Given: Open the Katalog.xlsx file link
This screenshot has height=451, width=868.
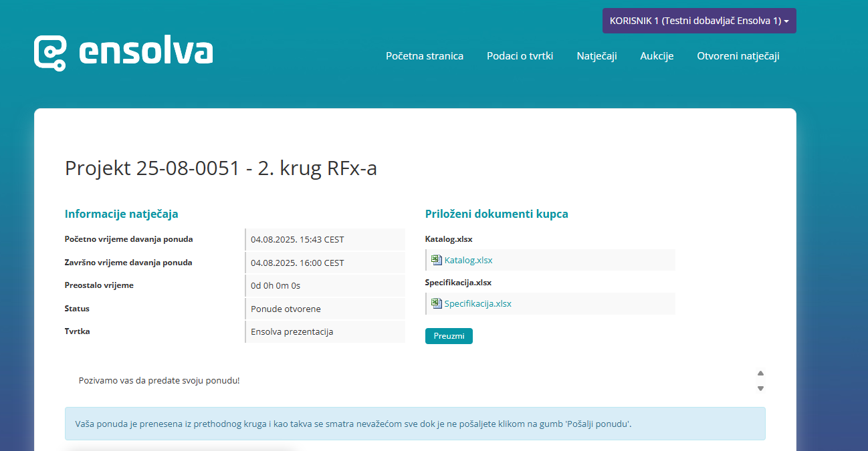Looking at the screenshot, I should click(468, 260).
